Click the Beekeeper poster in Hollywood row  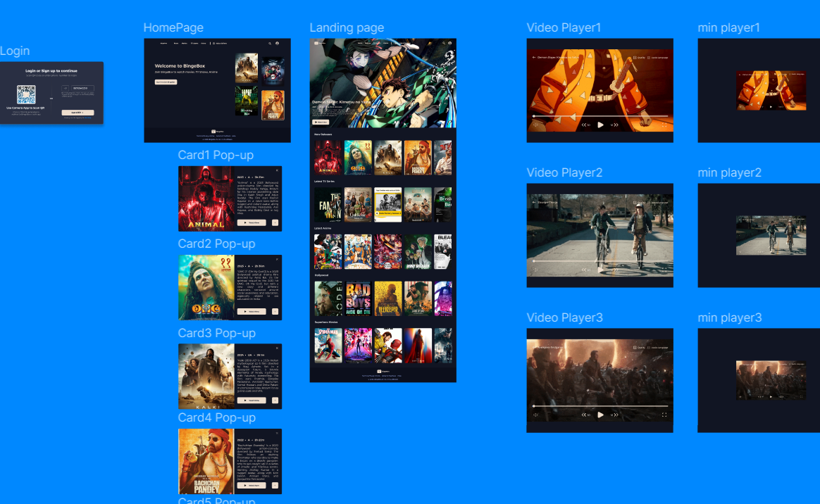[388, 298]
